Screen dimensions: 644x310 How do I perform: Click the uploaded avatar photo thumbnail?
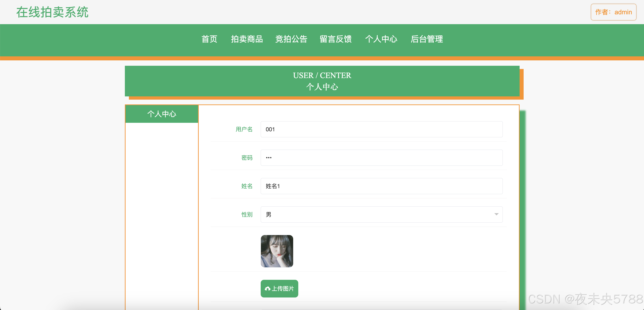click(x=277, y=251)
